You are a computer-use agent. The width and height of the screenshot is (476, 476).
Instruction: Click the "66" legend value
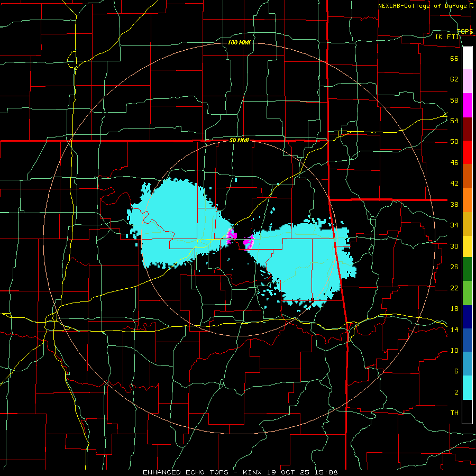pos(454,58)
